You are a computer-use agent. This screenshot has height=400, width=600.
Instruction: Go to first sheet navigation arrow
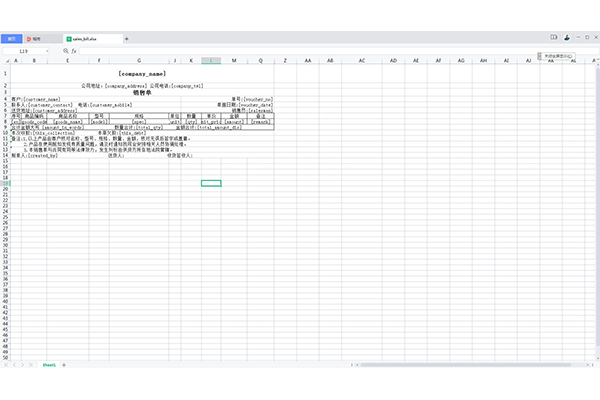(x=6, y=365)
